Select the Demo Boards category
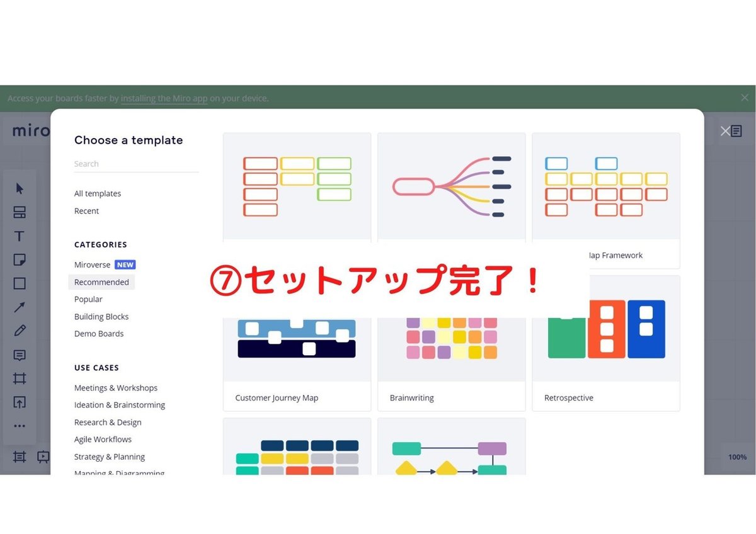Viewport: 756px width, 534px height. [99, 334]
